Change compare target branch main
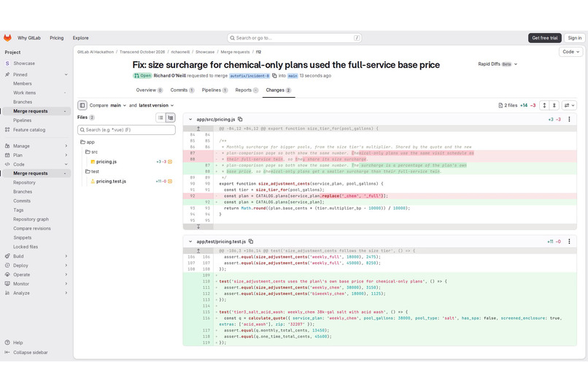 point(118,105)
